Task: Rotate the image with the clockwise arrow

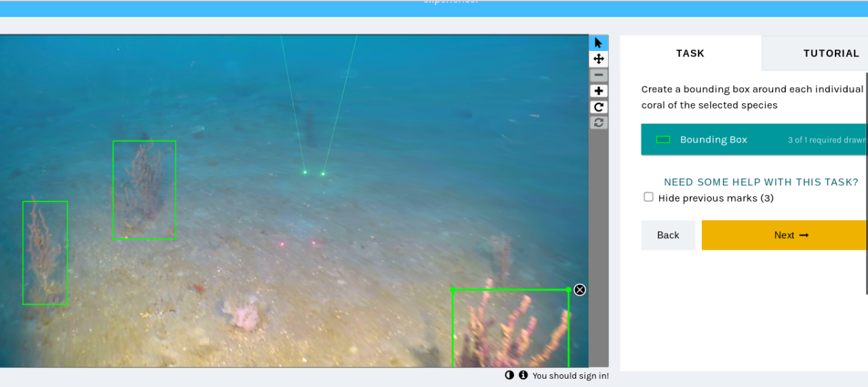Action: pyautogui.click(x=599, y=107)
